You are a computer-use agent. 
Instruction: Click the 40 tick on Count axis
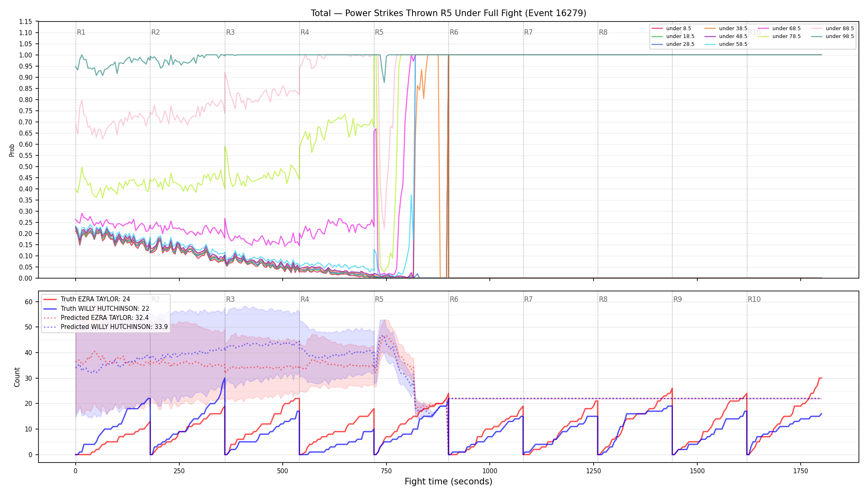coord(29,353)
